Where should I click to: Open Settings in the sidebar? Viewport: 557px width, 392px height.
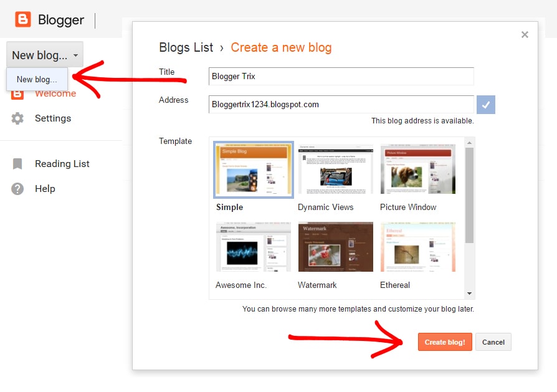pos(53,118)
